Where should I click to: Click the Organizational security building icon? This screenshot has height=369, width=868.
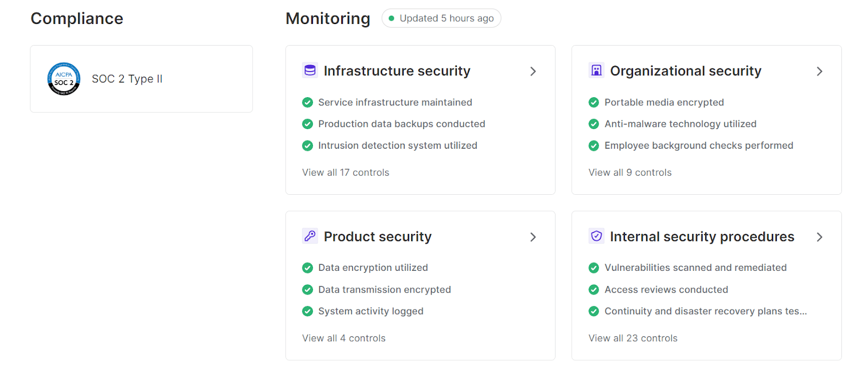click(x=596, y=71)
